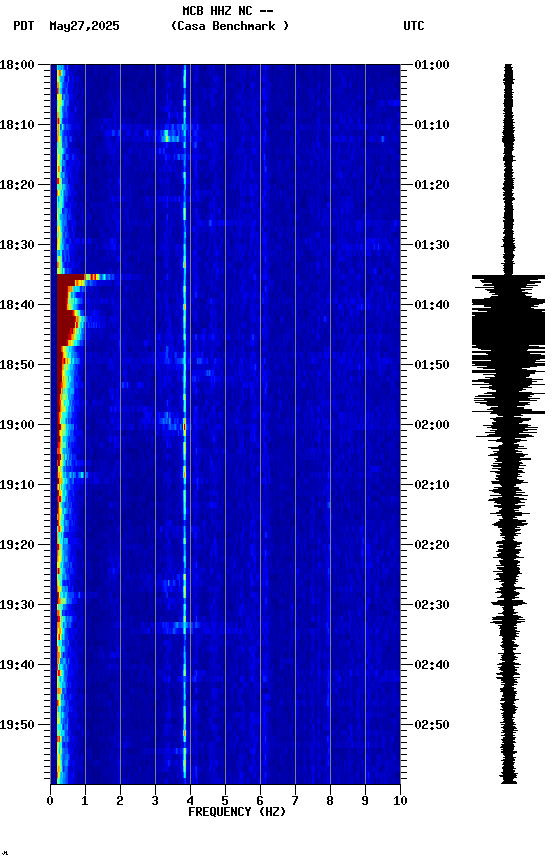Viewport: 552px width, 864px height.
Task: Select the '7' frequency axis tick label
Action: 295,801
